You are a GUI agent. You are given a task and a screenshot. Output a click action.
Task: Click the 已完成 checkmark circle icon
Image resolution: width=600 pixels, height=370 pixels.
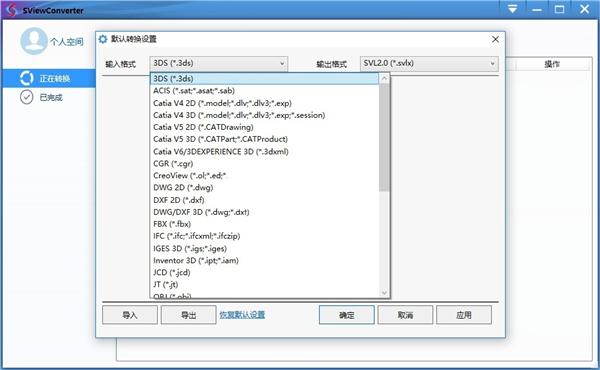(26, 97)
